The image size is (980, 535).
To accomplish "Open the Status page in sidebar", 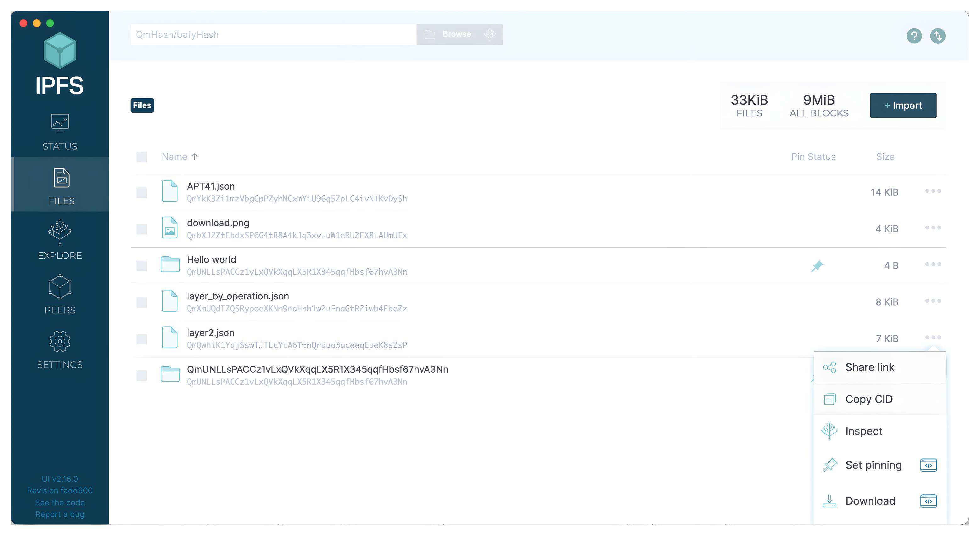I will 60,132.
